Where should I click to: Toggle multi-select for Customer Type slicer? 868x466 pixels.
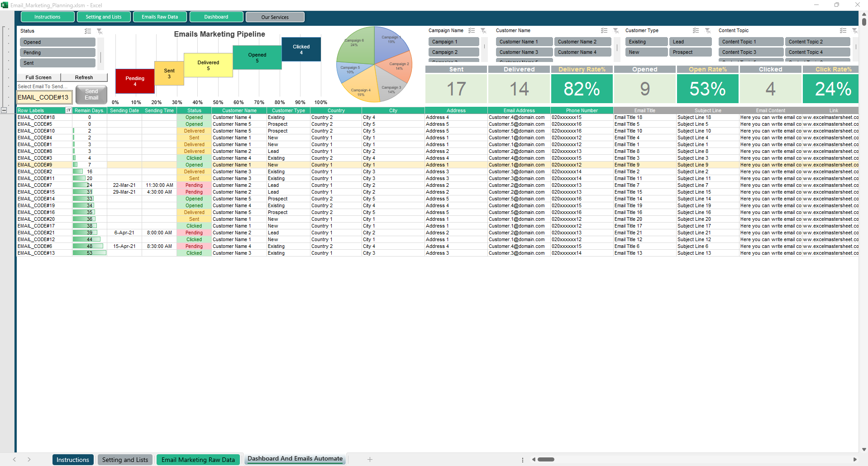click(x=696, y=31)
